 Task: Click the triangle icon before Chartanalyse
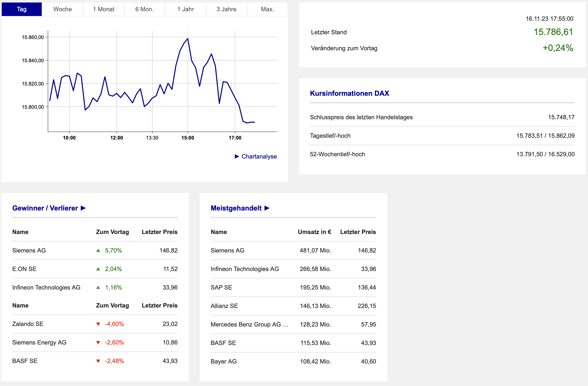tap(237, 156)
